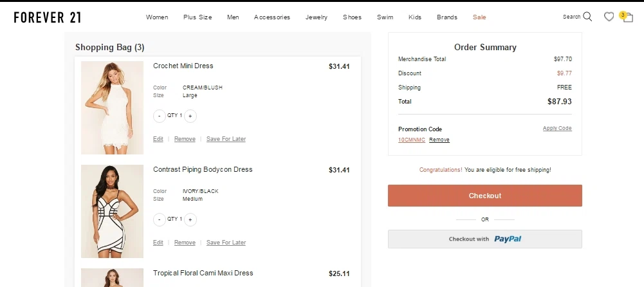Image resolution: width=644 pixels, height=287 pixels.
Task: Increase quantity of Contrast Piping Bodycon Dress
Action: (x=190, y=219)
